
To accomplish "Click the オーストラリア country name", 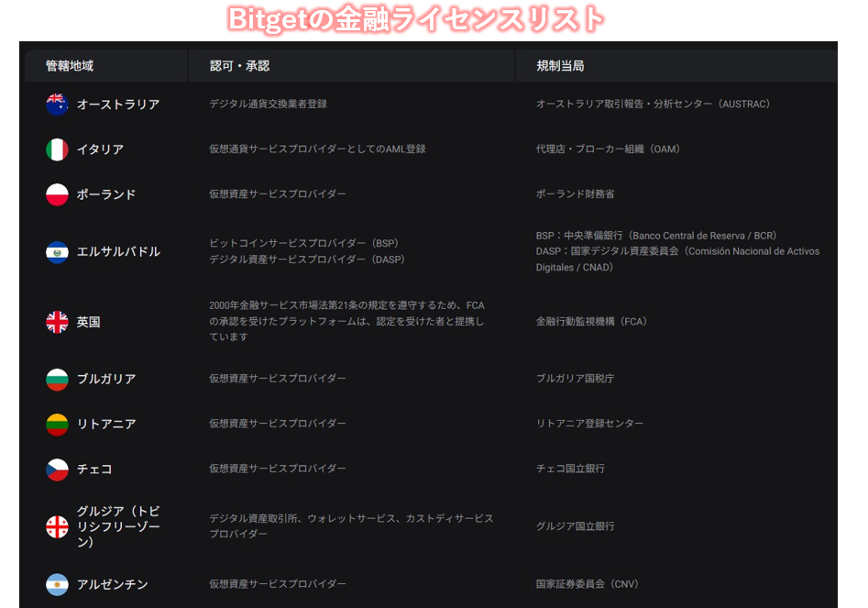I will coord(118,105).
